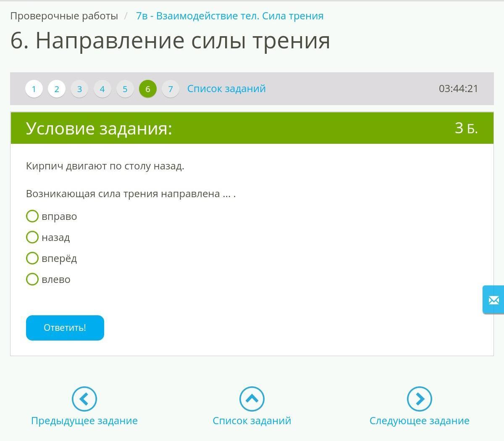Select the 'вперёд' answer option
This screenshot has width=504, height=441.
32,258
